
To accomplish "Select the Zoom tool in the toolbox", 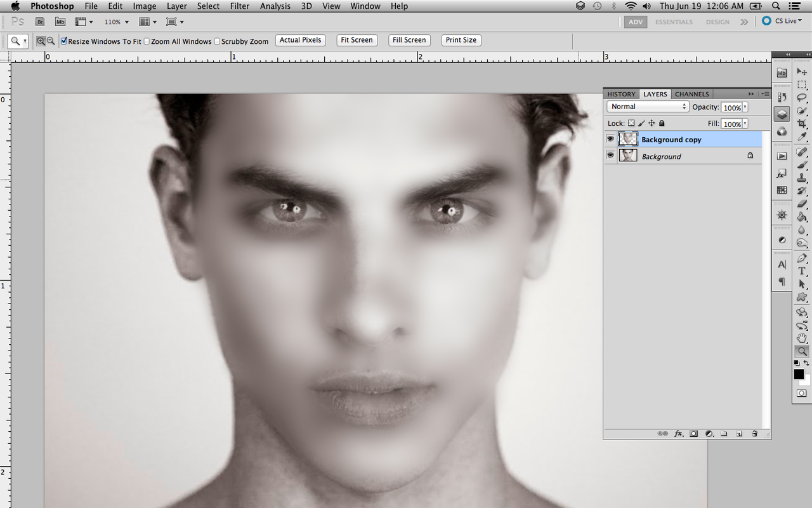I will [x=802, y=350].
